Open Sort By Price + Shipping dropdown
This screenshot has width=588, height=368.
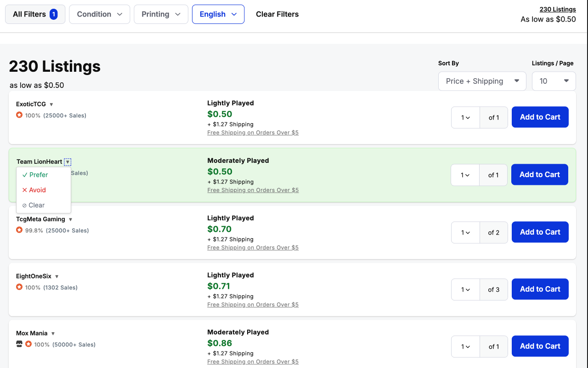(482, 81)
